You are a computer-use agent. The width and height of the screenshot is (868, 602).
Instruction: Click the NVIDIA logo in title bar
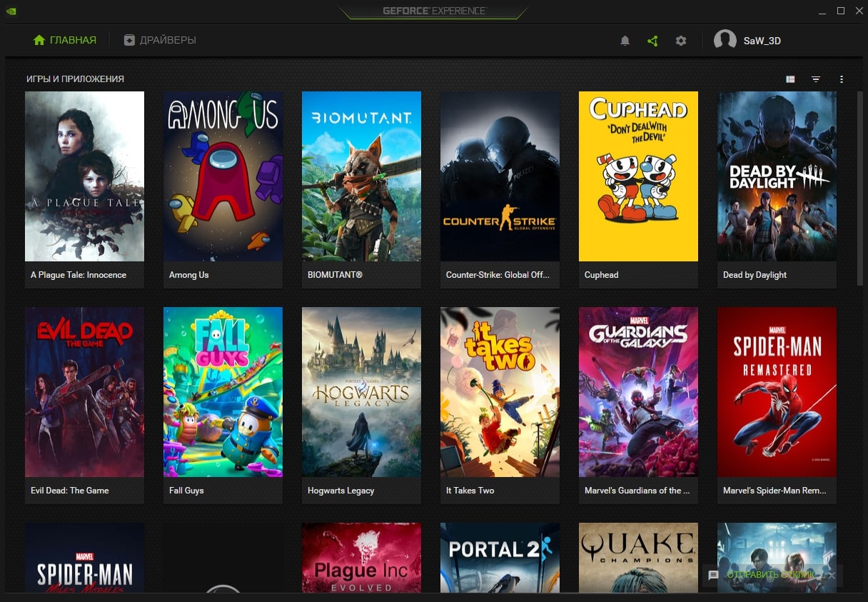pos(11,11)
